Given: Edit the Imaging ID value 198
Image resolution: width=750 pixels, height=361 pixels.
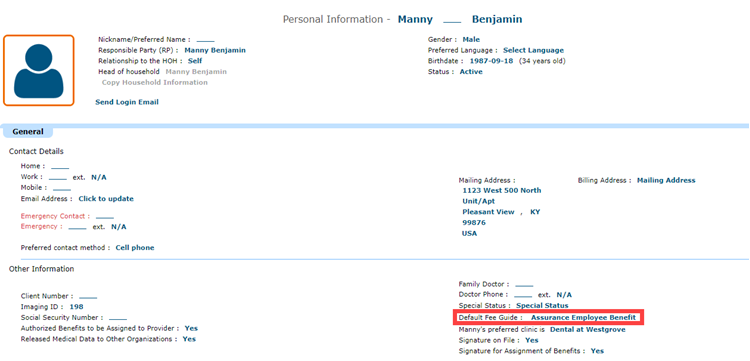Looking at the screenshot, I should click(77, 307).
